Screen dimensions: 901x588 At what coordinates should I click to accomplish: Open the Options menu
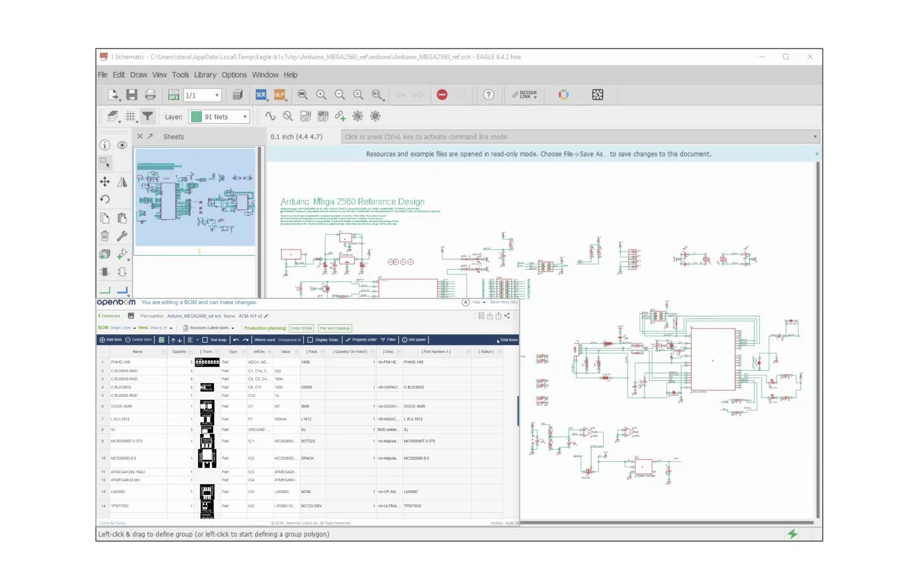point(234,75)
